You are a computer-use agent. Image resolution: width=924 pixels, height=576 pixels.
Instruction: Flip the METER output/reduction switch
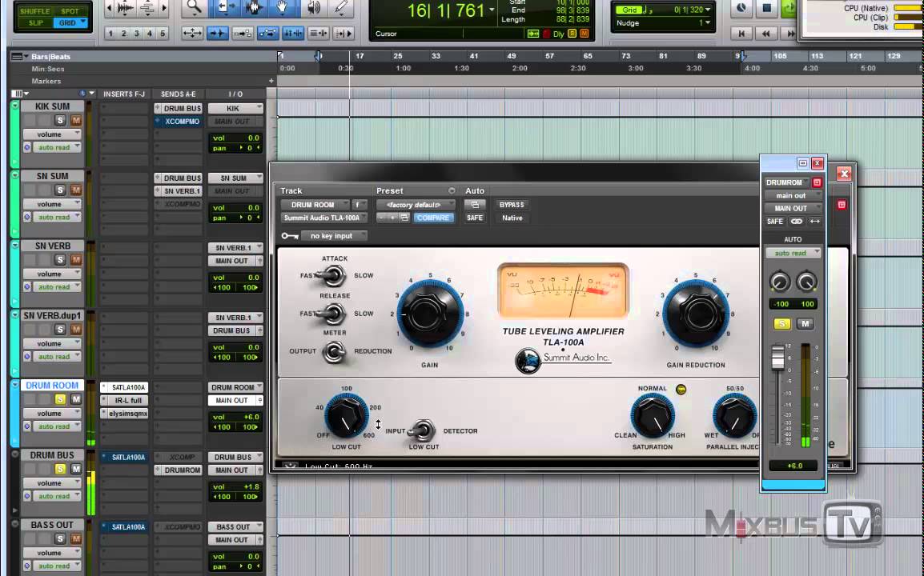[x=334, y=352]
